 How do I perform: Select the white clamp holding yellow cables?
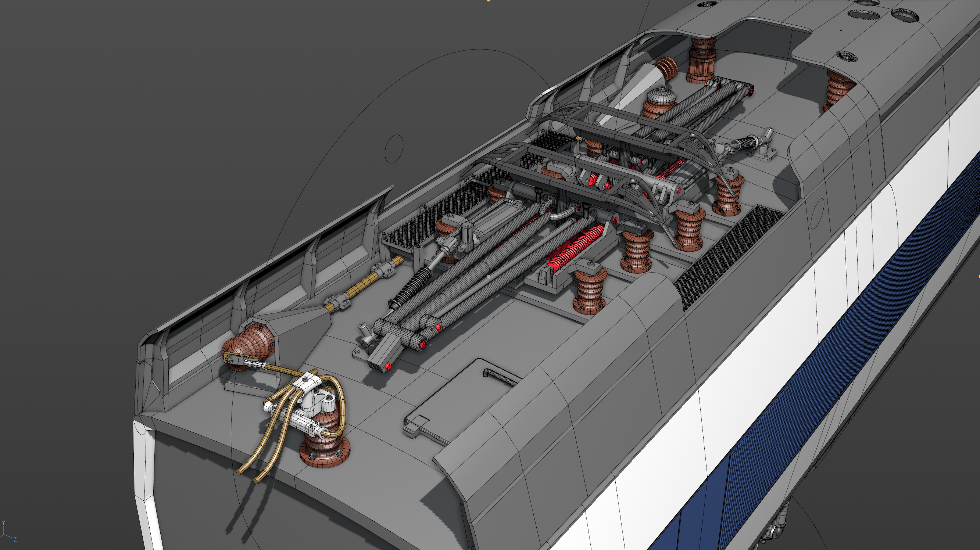(x=309, y=382)
